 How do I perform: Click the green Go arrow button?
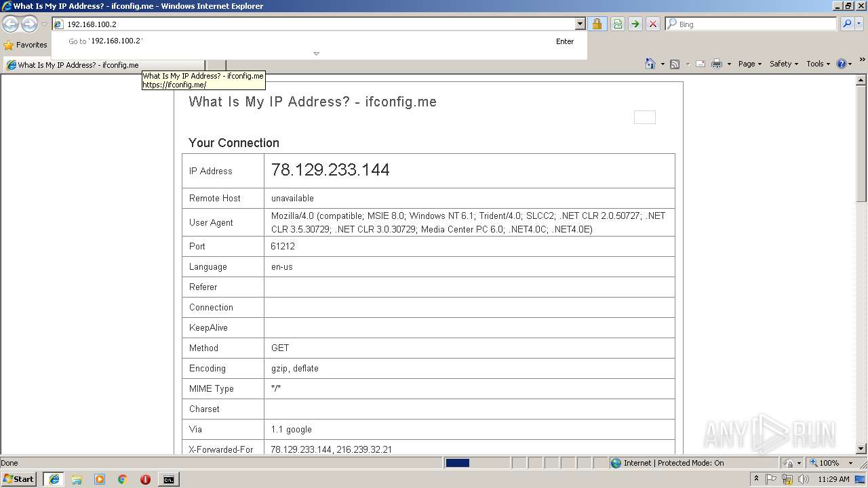pyautogui.click(x=635, y=24)
